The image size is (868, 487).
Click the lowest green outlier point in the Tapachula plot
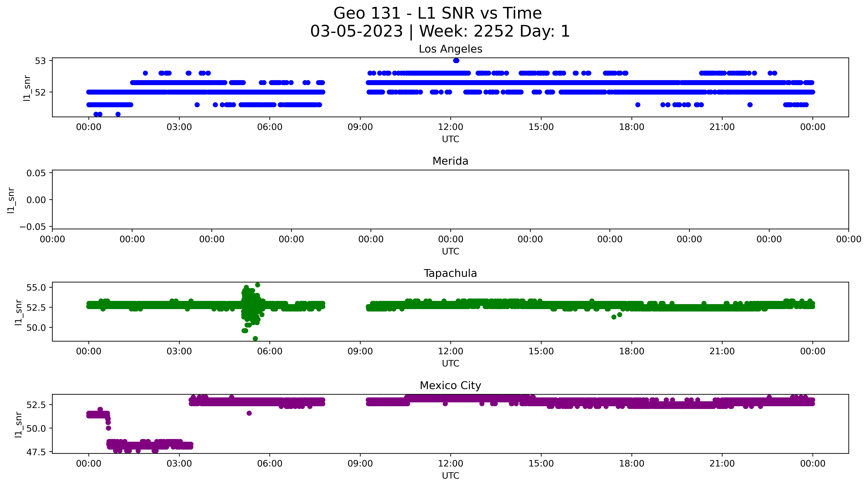point(255,338)
